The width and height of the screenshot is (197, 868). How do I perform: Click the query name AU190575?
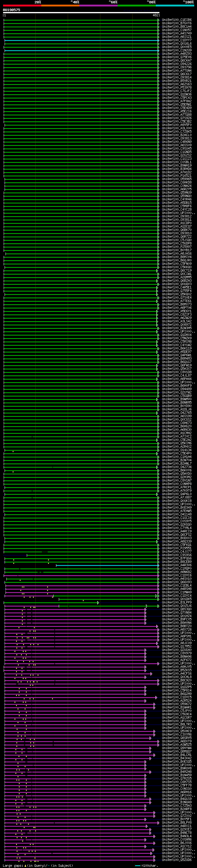click(x=11, y=10)
